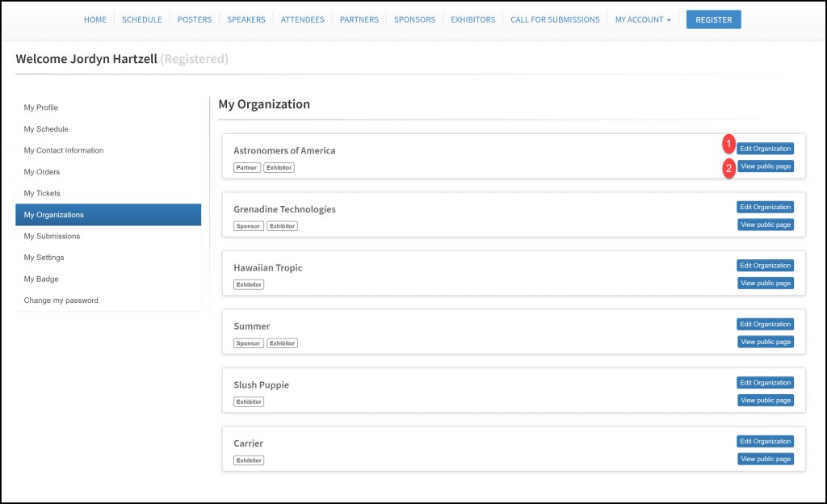Open My Badge in the sidebar
Screen dimensions: 827x504
coord(108,279)
